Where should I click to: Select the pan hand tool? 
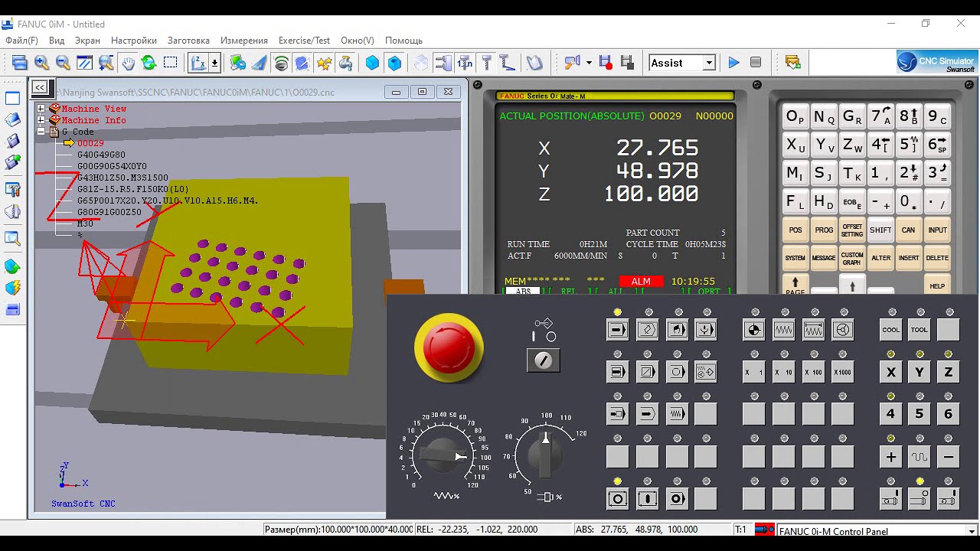[128, 63]
